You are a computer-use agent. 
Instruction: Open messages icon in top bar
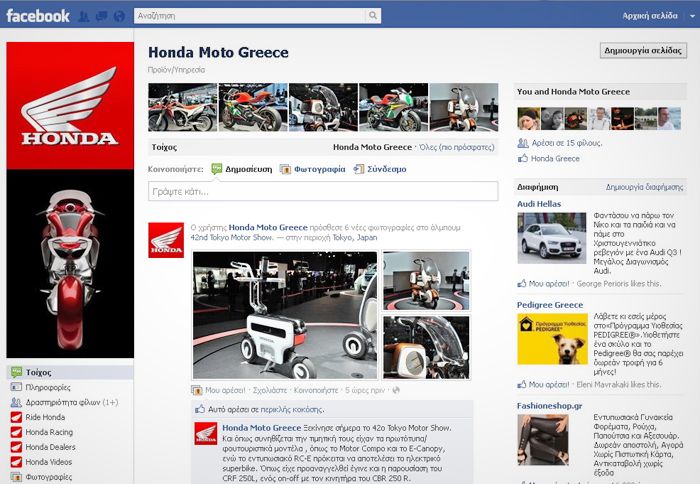pos(101,17)
